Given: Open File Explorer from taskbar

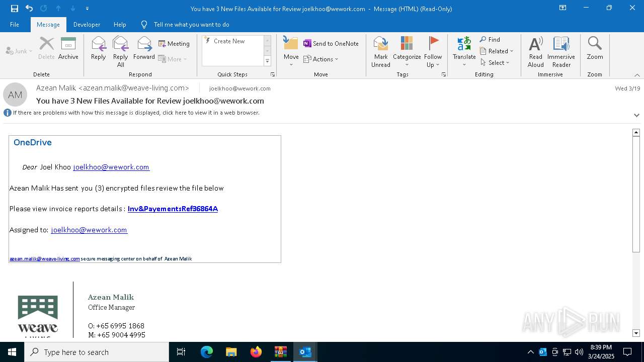Looking at the screenshot, I should click(x=231, y=352).
